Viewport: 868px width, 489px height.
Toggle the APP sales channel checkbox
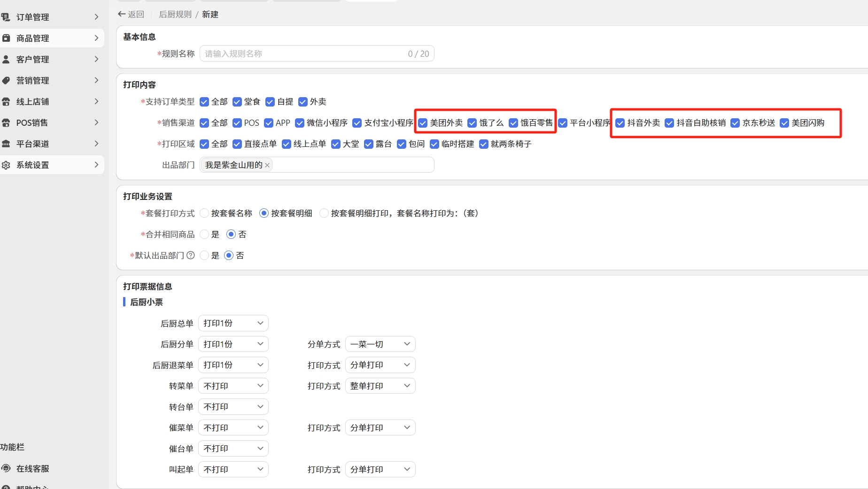pyautogui.click(x=269, y=123)
